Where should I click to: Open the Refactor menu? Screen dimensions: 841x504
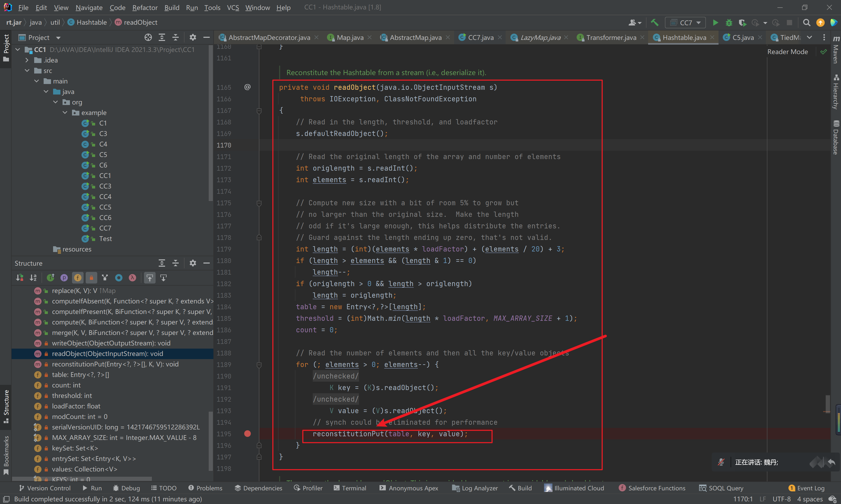coord(145,7)
